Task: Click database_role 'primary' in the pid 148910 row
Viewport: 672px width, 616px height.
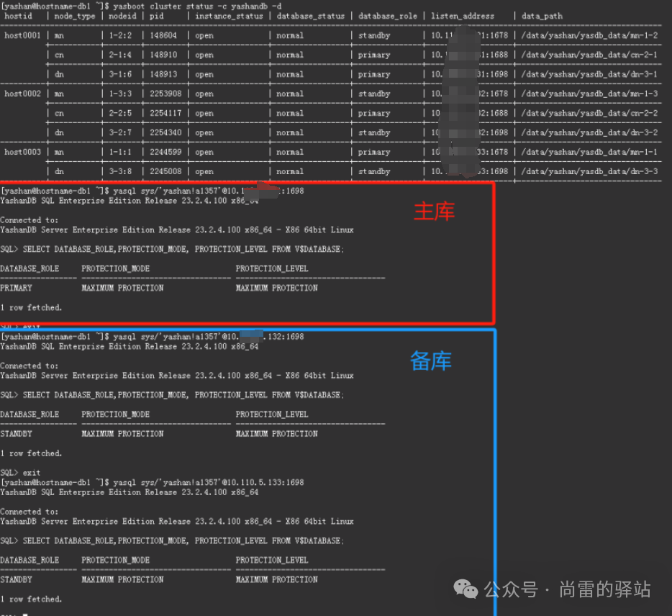Action: point(374,55)
